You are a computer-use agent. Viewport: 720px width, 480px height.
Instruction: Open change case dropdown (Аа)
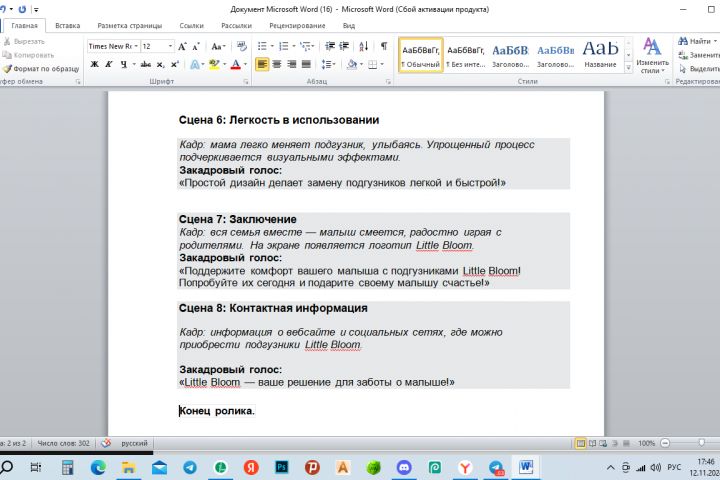click(x=218, y=46)
